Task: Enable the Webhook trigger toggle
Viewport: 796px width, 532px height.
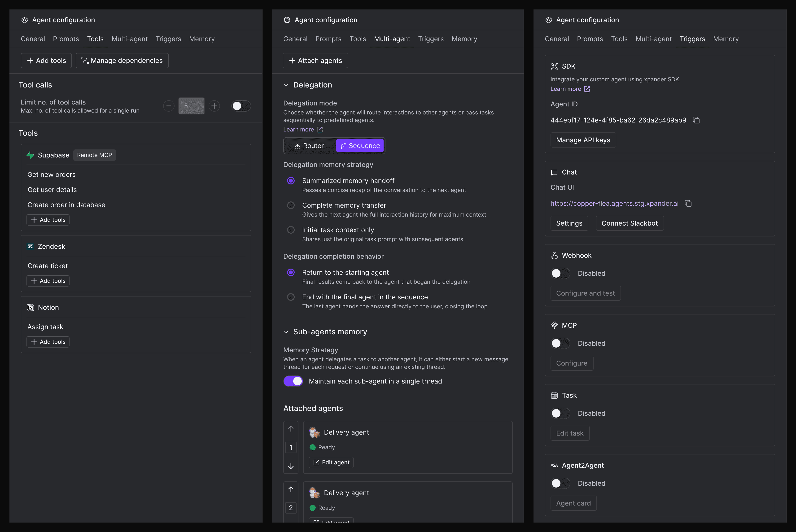Action: (x=560, y=273)
